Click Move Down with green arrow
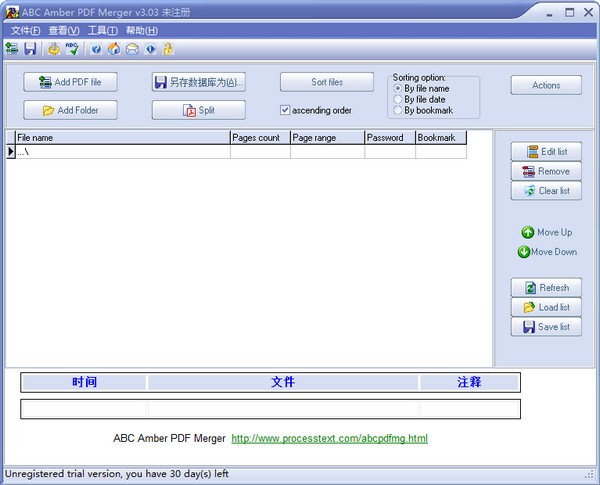This screenshot has width=600, height=485. pyautogui.click(x=547, y=251)
